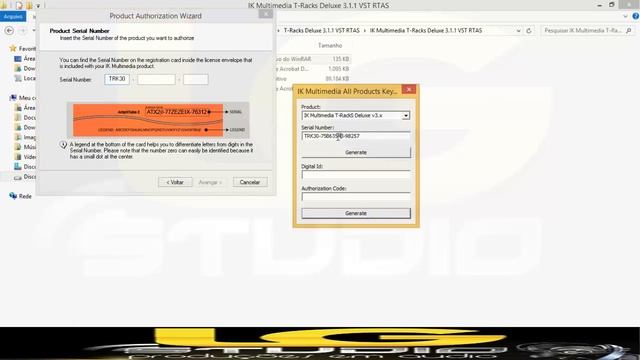
Task: Click IK Multimedia T-Racks Deluxe breadcrumb segment
Action: click(x=426, y=31)
